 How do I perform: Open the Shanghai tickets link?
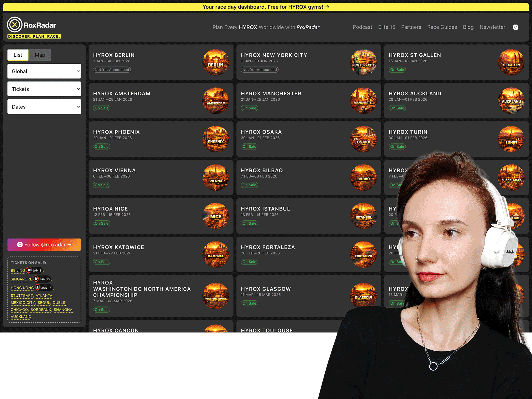(64, 310)
